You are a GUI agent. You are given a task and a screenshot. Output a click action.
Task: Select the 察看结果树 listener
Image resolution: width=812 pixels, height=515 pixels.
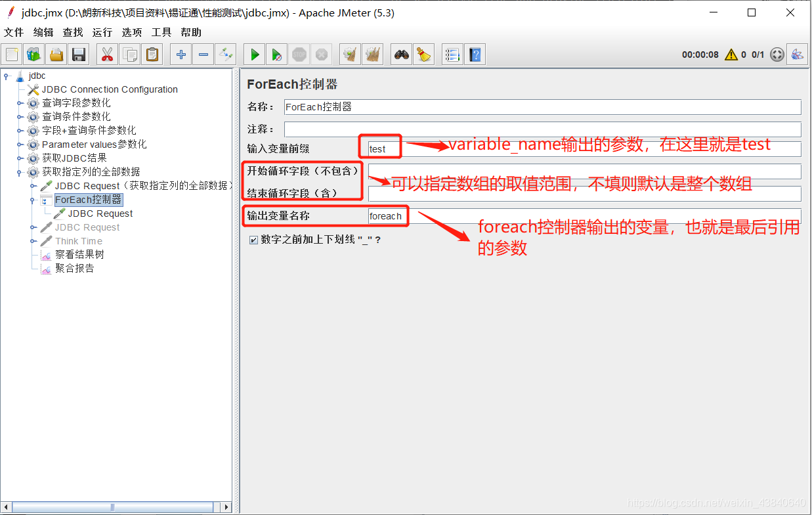(x=79, y=255)
